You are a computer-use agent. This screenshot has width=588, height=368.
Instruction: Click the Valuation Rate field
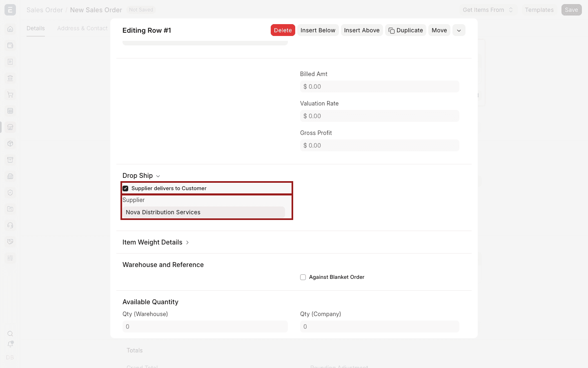[380, 116]
